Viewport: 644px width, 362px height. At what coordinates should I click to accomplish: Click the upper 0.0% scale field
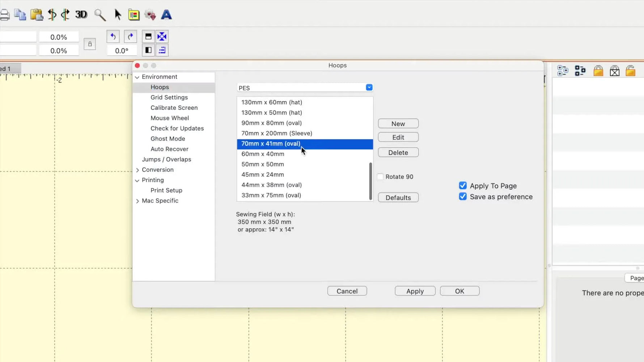(59, 37)
